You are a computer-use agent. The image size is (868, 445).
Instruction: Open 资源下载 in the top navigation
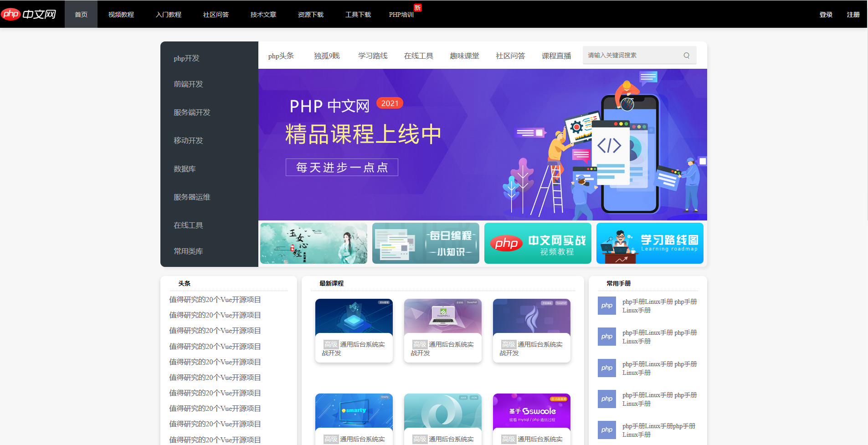[311, 15]
